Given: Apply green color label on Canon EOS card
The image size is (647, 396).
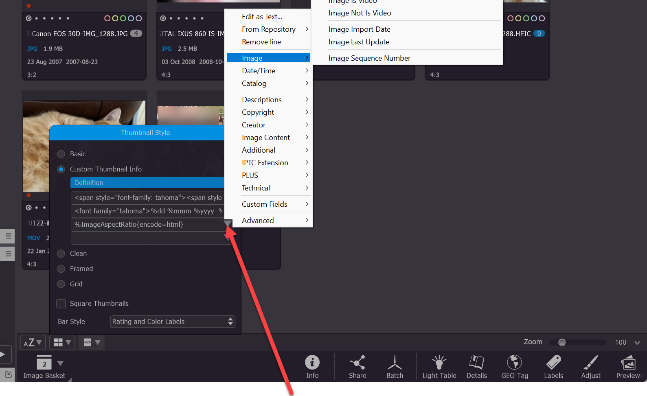Looking at the screenshot, I should 123,18.
